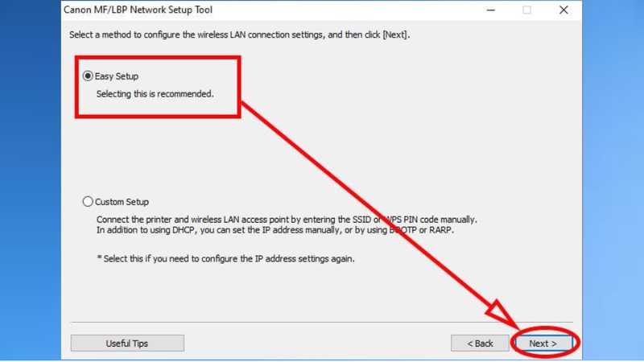Select the Easy Setup radio button
644x362 pixels.
pyautogui.click(x=88, y=76)
